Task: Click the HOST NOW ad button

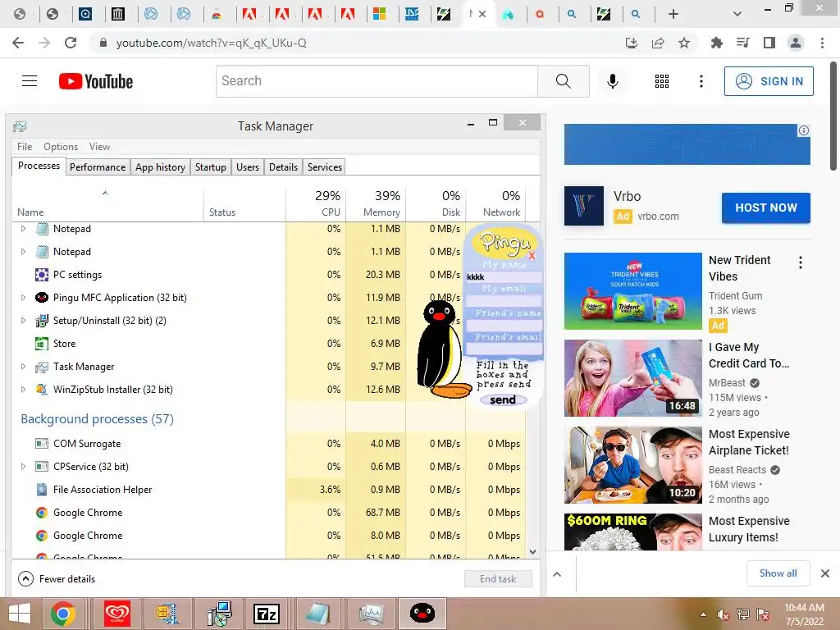Action: click(x=765, y=208)
